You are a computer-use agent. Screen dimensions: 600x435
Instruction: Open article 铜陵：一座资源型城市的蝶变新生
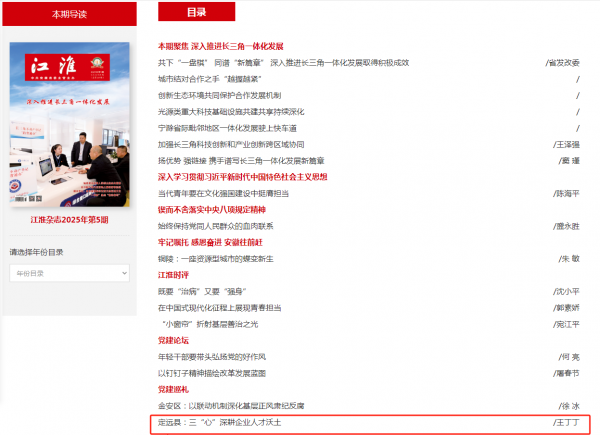[x=215, y=258]
